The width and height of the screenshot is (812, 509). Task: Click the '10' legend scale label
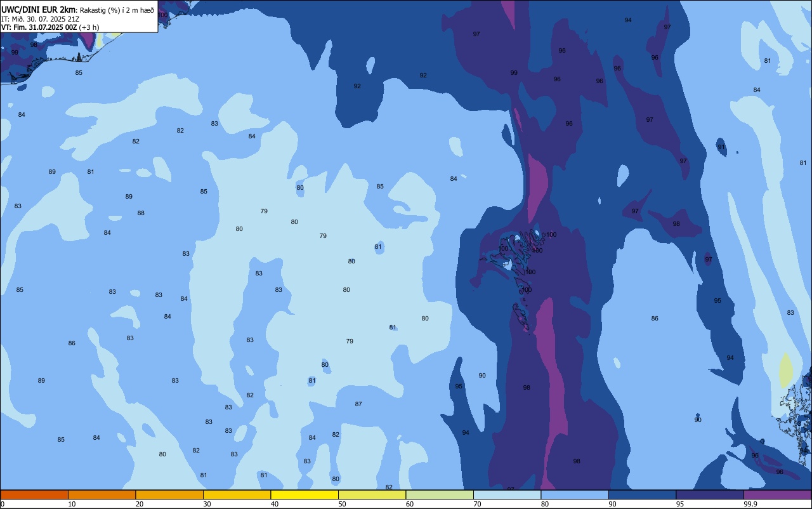(x=72, y=504)
